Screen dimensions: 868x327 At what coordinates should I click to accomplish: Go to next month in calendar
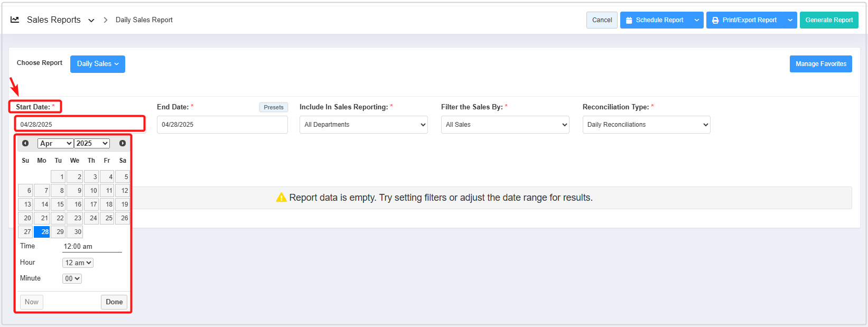123,143
